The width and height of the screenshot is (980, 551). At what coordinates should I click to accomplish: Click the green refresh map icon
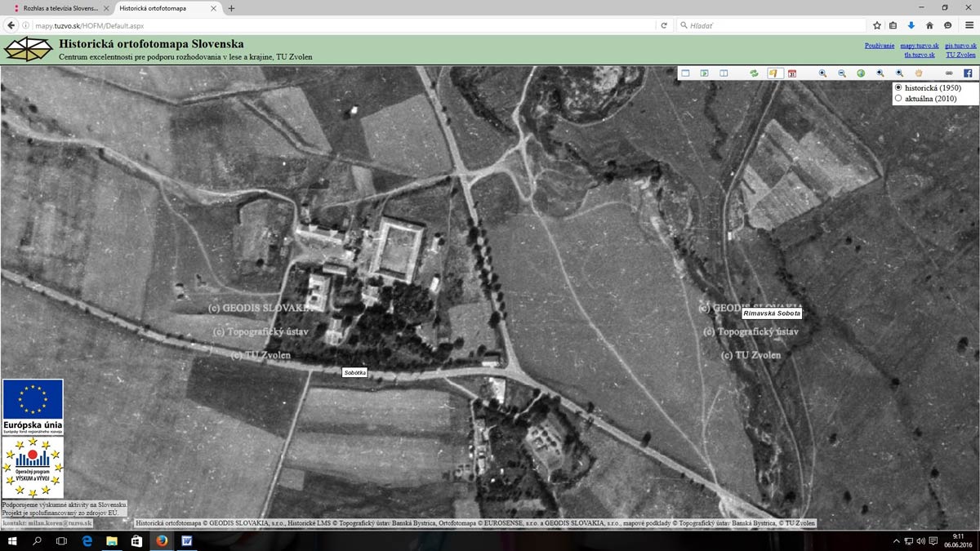click(754, 73)
